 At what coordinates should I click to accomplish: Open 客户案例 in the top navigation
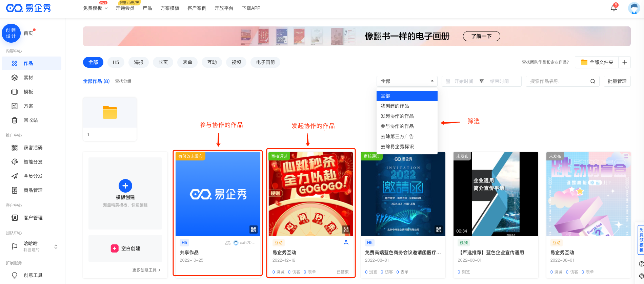click(x=197, y=8)
